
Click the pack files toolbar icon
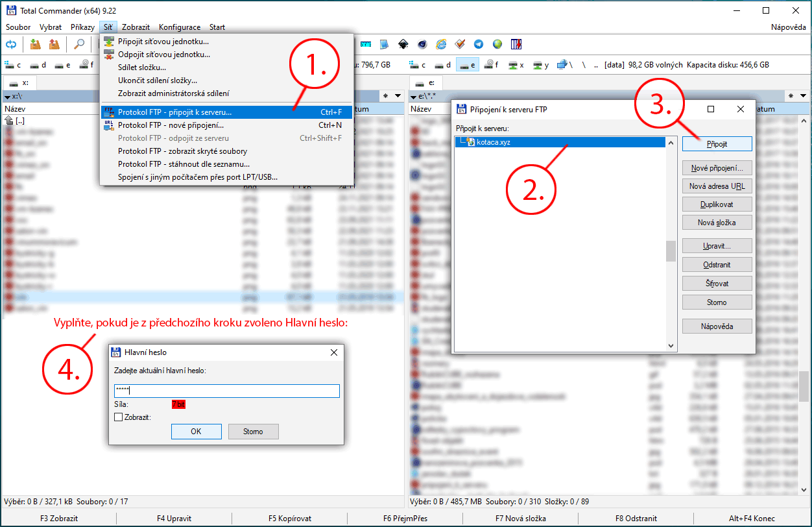pyautogui.click(x=35, y=44)
